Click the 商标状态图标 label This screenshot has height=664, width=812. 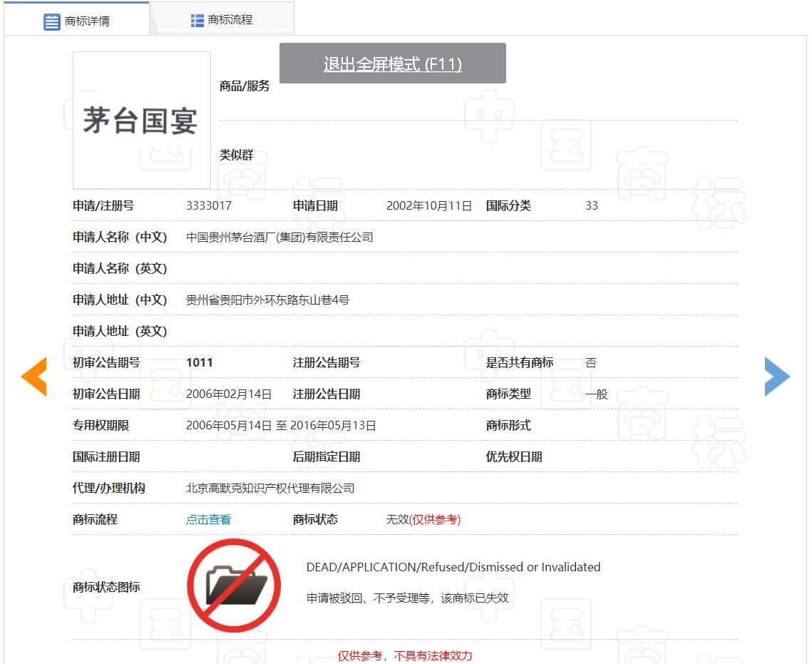[x=107, y=588]
